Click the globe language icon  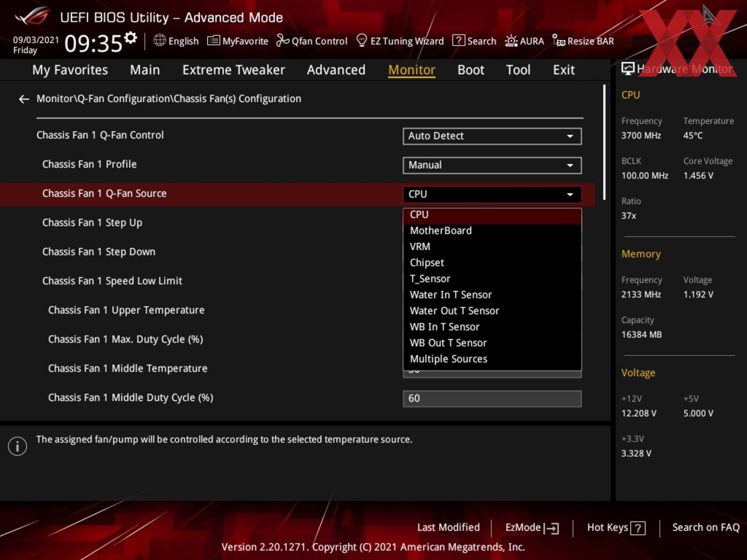coord(159,40)
